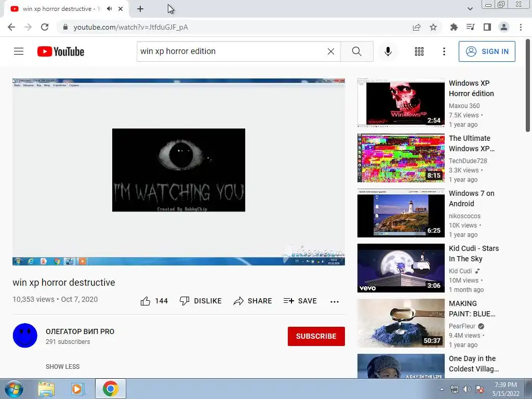532x399 pixels.
Task: Like the video with thumbs up
Action: coord(154,301)
